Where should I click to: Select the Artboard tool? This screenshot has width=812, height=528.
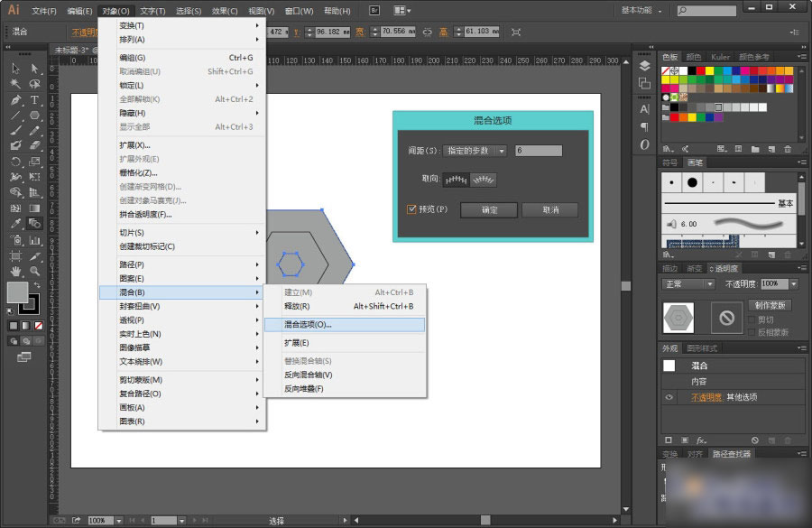point(15,256)
